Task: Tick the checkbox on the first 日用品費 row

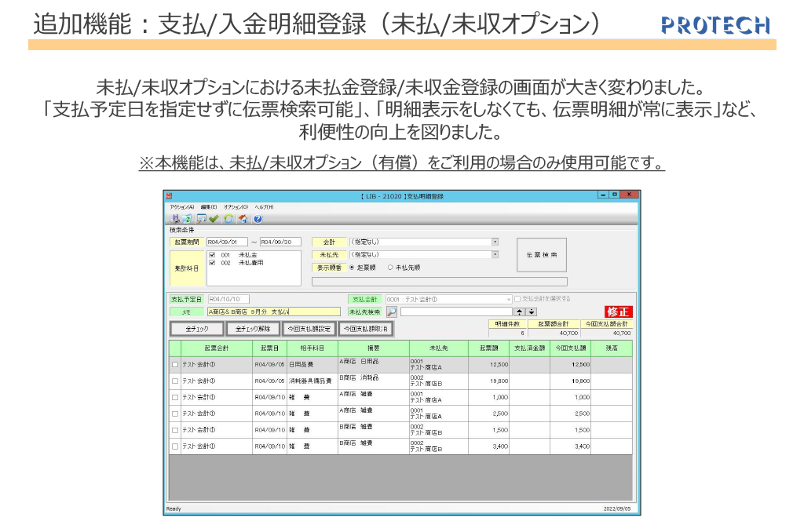Action: coord(175,365)
